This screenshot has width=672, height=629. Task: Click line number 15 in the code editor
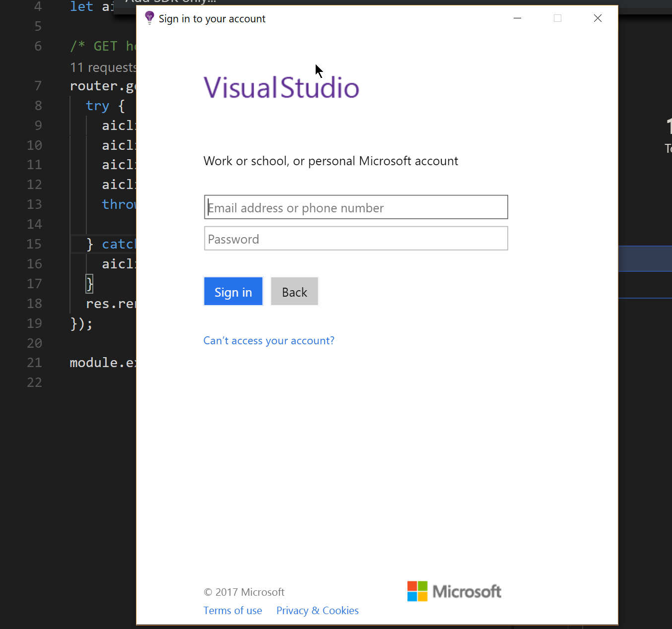point(34,244)
